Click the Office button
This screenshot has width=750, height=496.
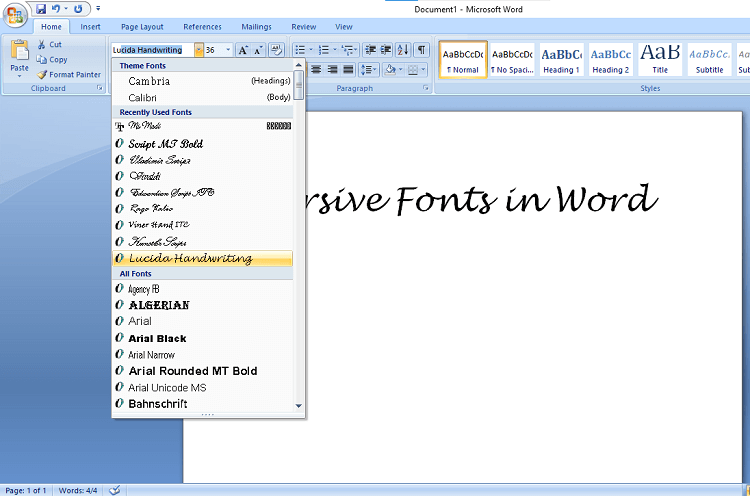(15, 15)
